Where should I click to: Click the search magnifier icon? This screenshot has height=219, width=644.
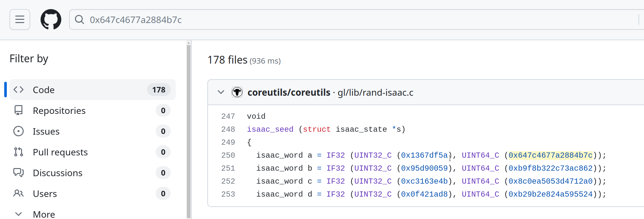click(79, 19)
